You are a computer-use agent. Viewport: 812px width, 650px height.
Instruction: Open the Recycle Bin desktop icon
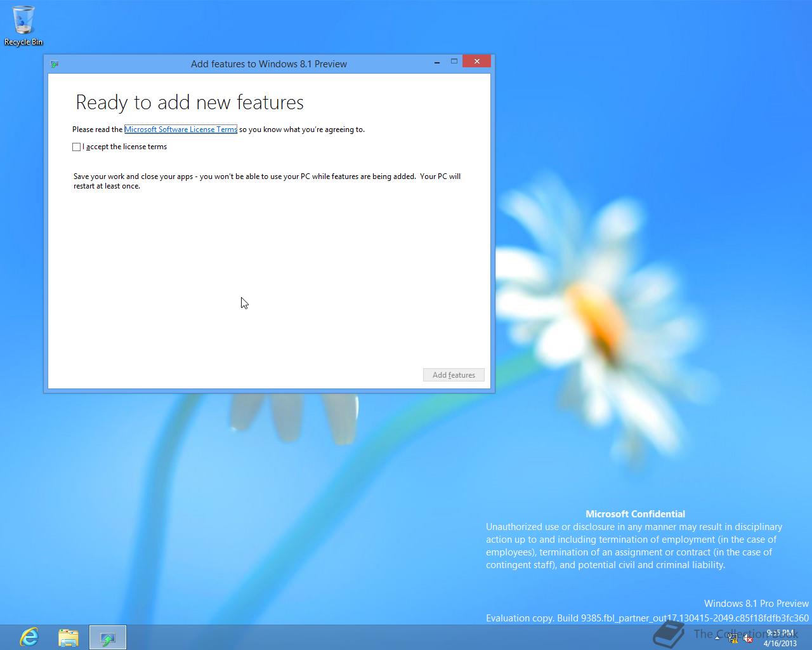click(23, 25)
